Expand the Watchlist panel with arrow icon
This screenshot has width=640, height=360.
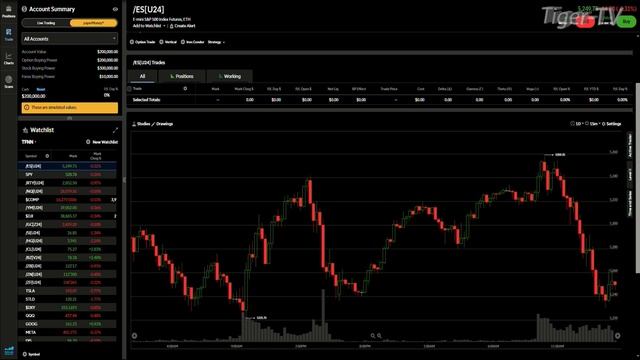(x=115, y=130)
